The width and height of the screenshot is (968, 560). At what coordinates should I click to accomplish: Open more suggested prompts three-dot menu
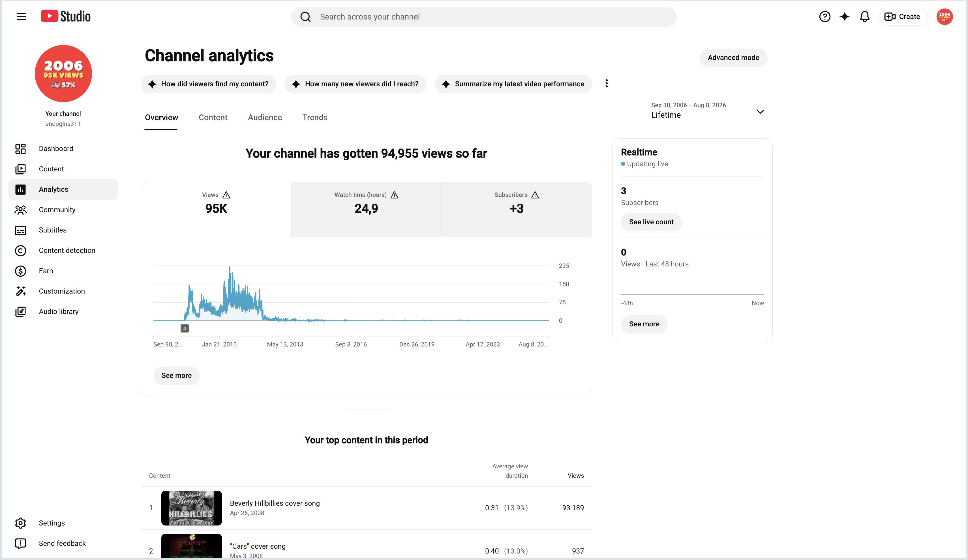[x=606, y=83]
